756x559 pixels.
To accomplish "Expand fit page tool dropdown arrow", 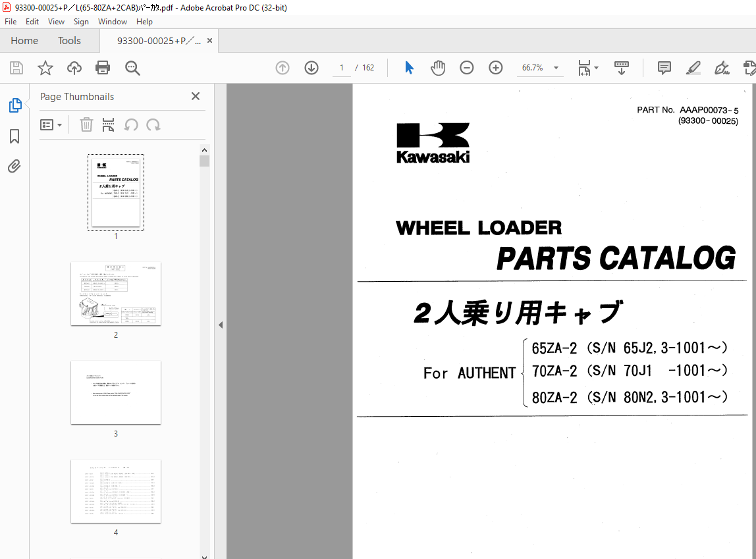I will pos(597,68).
